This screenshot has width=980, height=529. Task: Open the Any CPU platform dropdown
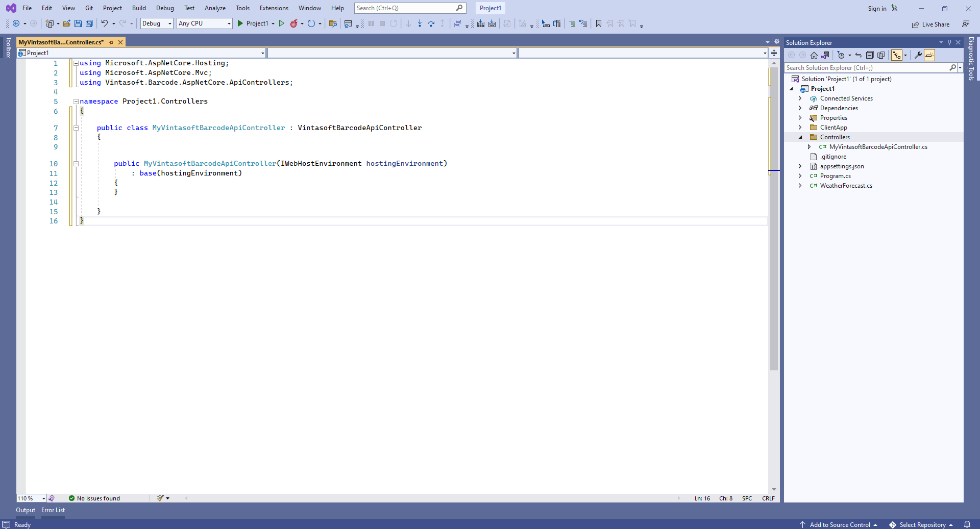204,23
